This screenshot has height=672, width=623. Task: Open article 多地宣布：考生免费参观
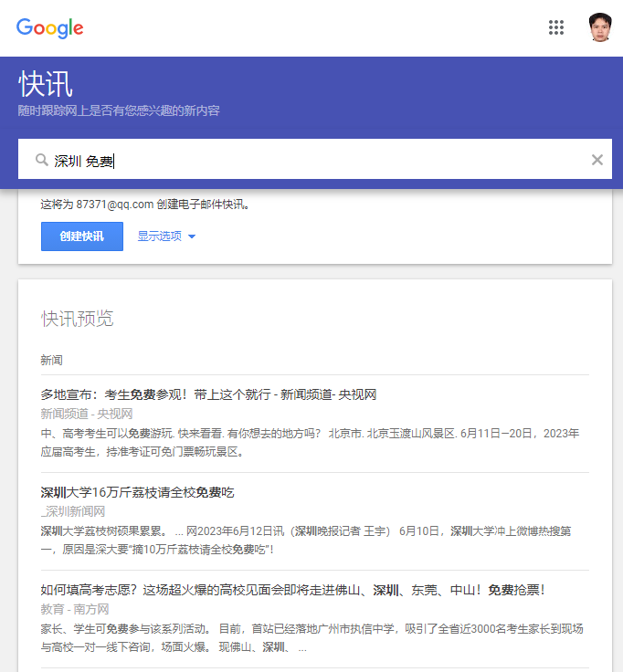(208, 394)
